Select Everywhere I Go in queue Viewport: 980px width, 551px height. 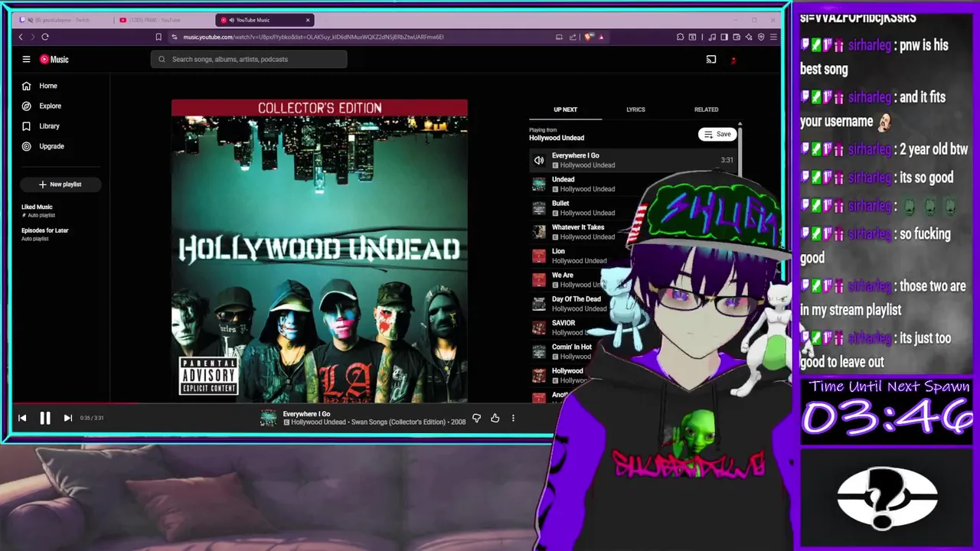(x=632, y=160)
